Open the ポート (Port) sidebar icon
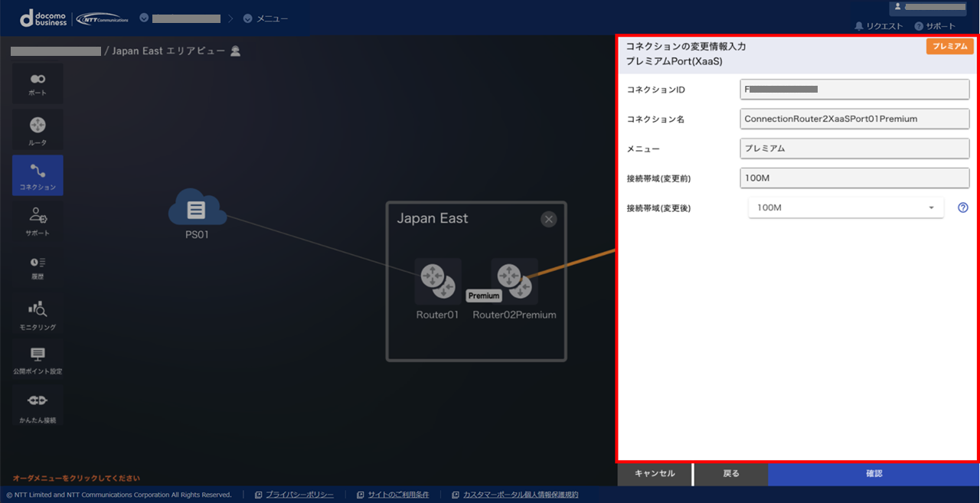This screenshot has height=503, width=980. (x=38, y=83)
